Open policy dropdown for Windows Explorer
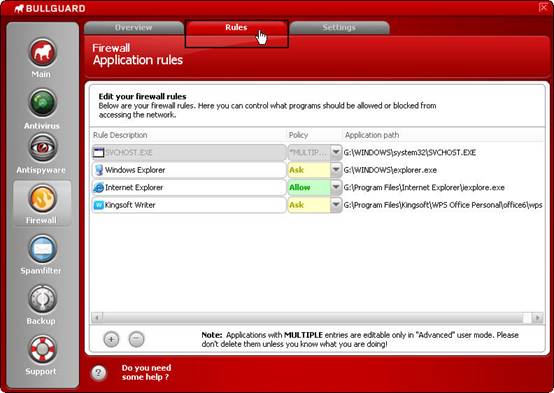This screenshot has height=393, width=554. point(336,170)
